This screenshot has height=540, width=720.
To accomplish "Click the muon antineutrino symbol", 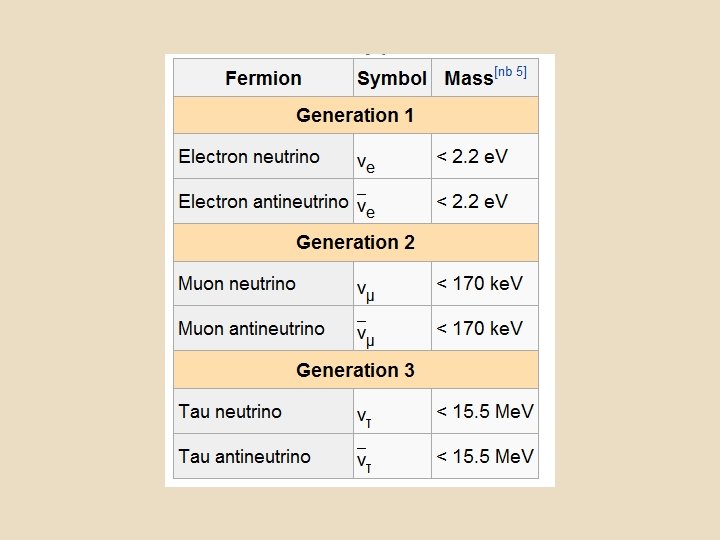I will pos(366,332).
